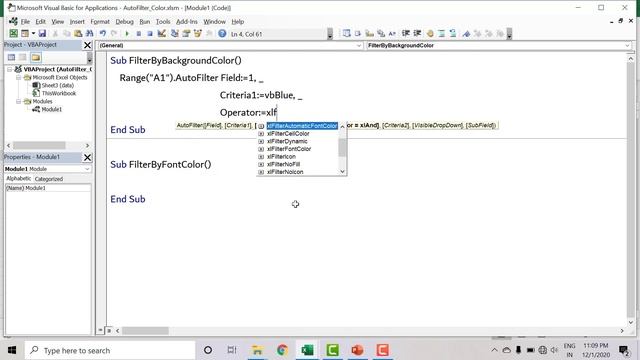This screenshot has width=640, height=360.
Task: Stop execution with the Reset icon
Action: click(x=150, y=34)
